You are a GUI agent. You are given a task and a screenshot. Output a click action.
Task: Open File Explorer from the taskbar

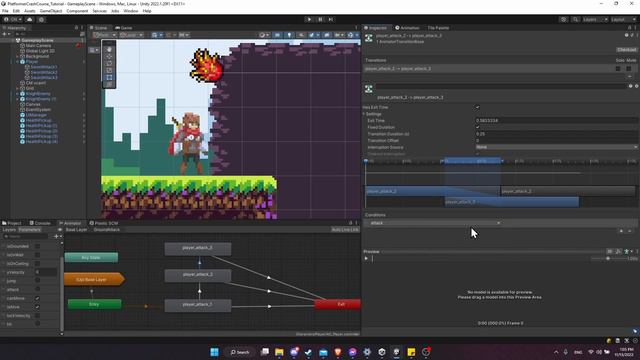click(279, 352)
